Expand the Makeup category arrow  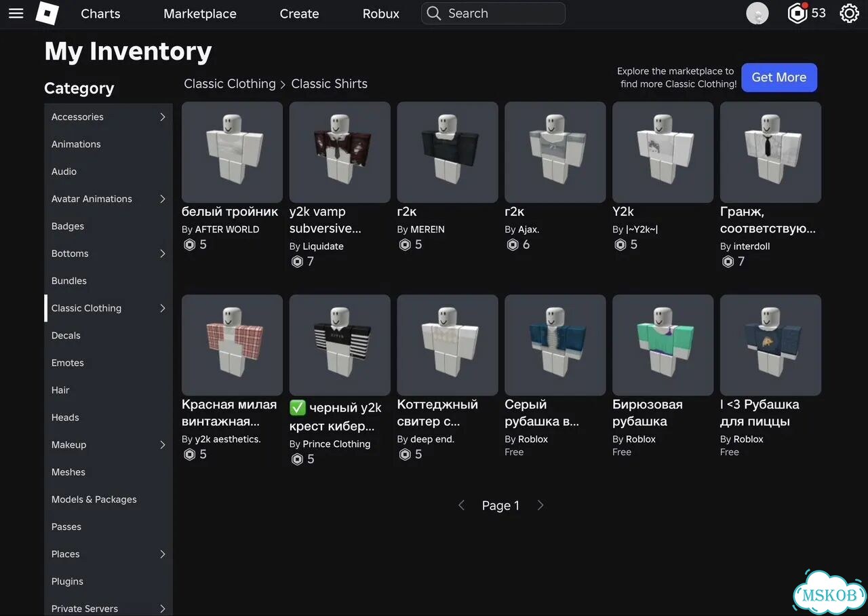pyautogui.click(x=163, y=445)
